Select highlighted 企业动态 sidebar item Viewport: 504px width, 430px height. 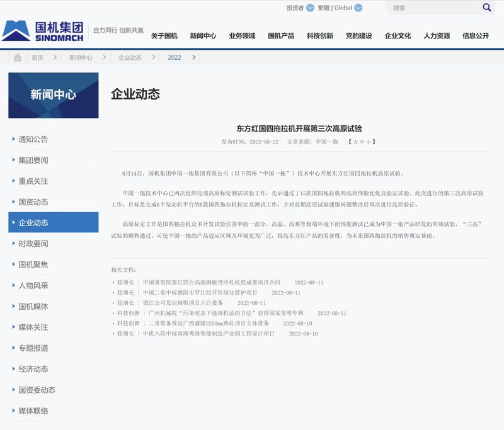[54, 222]
